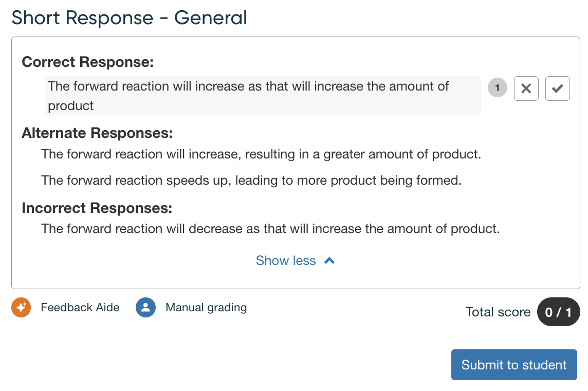The image size is (588, 391).
Task: Click the blue Manual grading person icon
Action: tap(145, 308)
